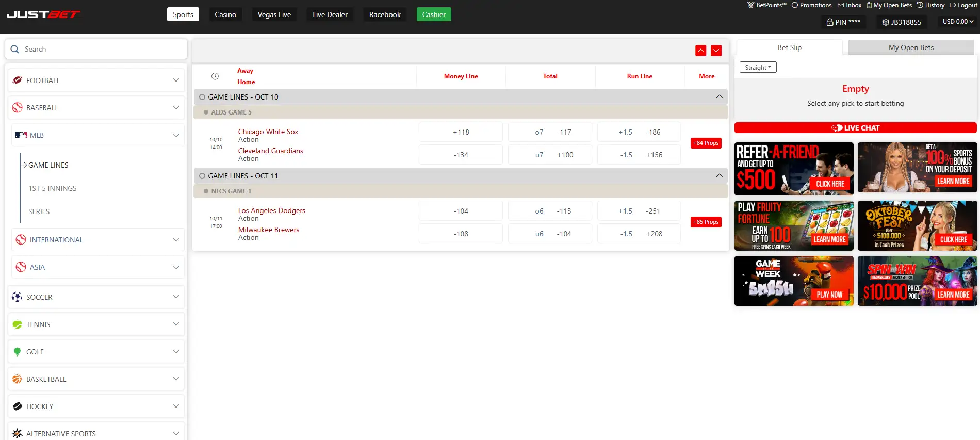This screenshot has width=980, height=440.
Task: Toggle the Game Lines Oct 10 radio circle
Action: tap(202, 97)
